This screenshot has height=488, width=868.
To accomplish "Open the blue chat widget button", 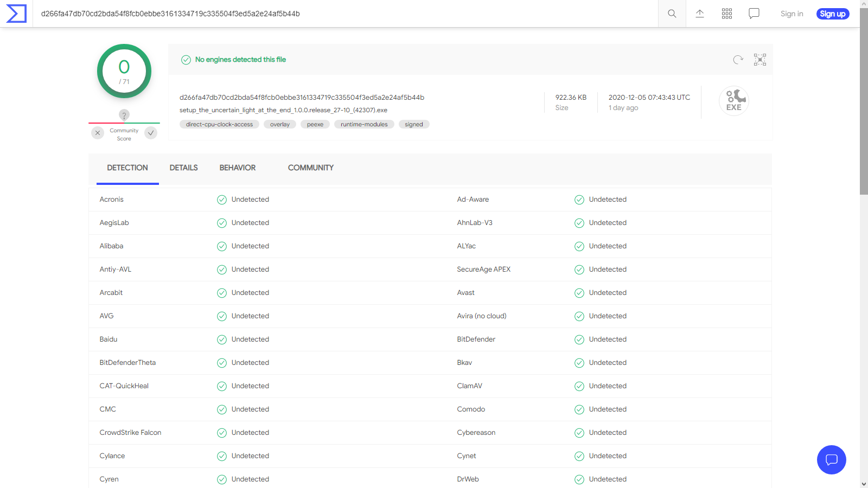I will pos(831,460).
